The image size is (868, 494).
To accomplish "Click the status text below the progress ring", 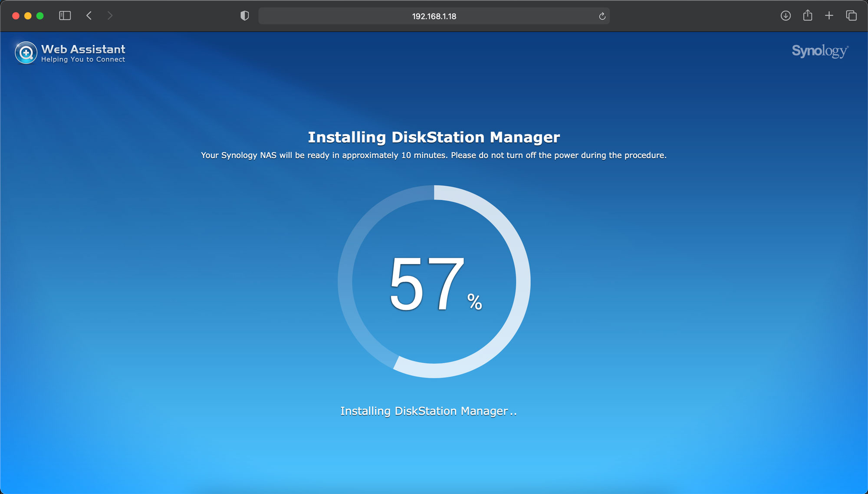I will click(x=428, y=411).
